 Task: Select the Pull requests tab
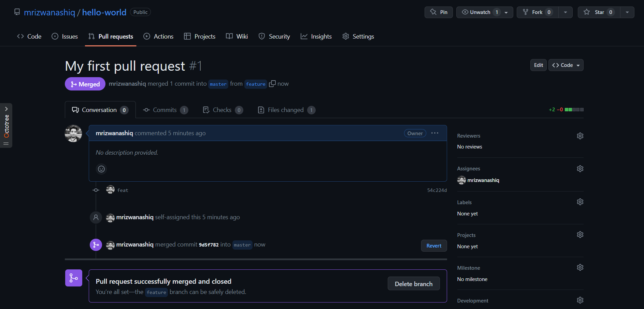[111, 37]
